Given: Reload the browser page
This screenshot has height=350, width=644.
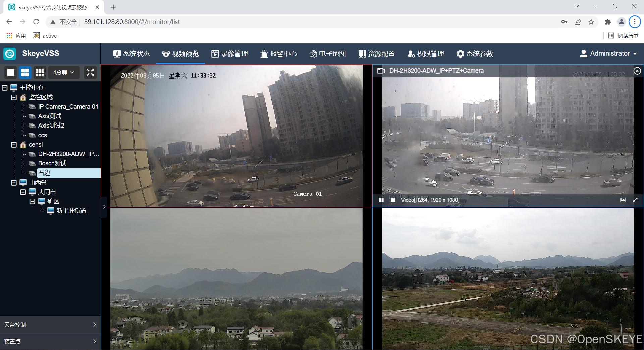Looking at the screenshot, I should point(36,22).
